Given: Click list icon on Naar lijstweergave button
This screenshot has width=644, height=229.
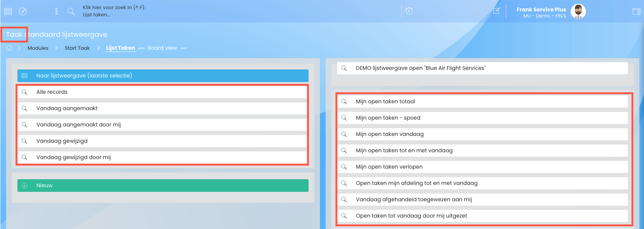Looking at the screenshot, I should pos(24,76).
